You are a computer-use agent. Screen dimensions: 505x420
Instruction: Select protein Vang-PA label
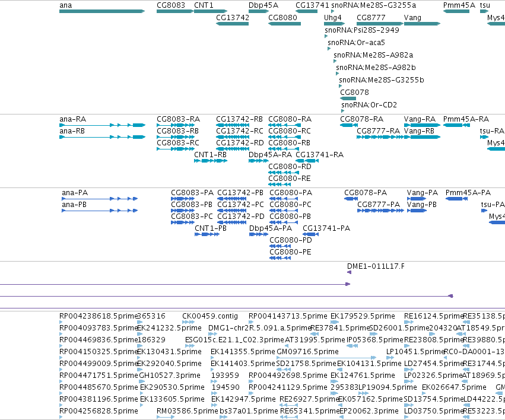423,193
